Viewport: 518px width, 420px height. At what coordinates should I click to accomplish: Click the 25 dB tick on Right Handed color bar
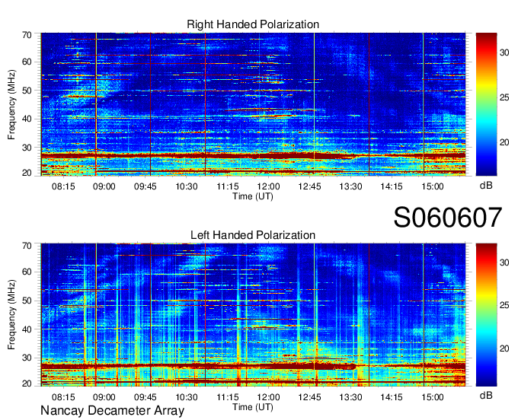[504, 97]
